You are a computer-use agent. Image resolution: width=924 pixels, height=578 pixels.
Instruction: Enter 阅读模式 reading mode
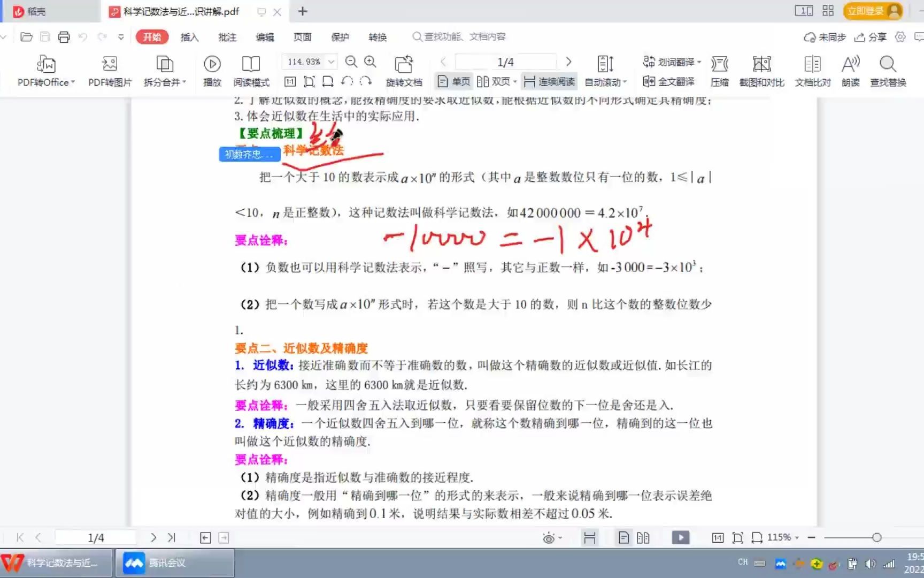coord(251,71)
